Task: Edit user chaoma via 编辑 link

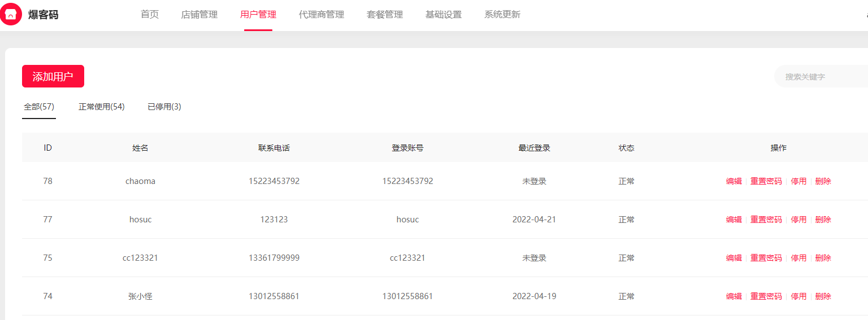Action: pos(734,181)
